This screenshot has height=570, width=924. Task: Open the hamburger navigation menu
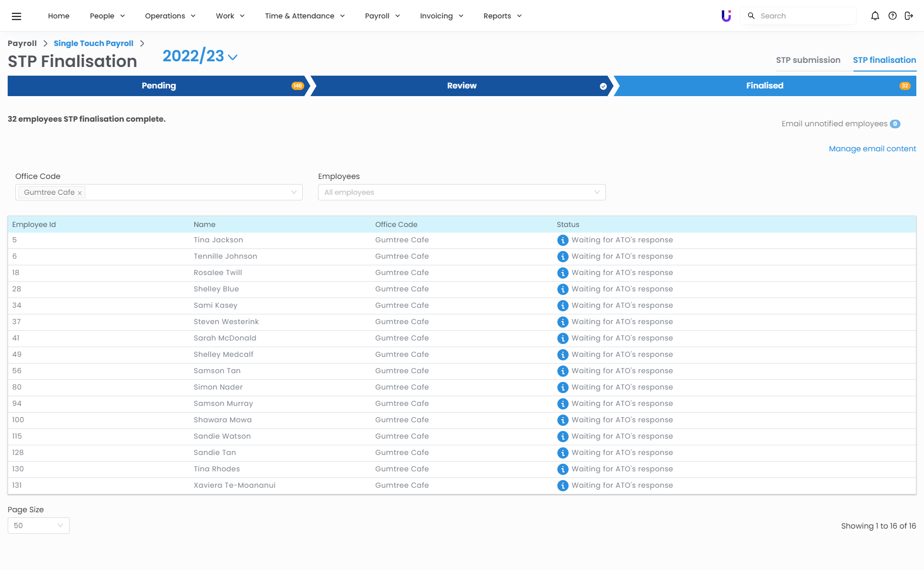(16, 16)
